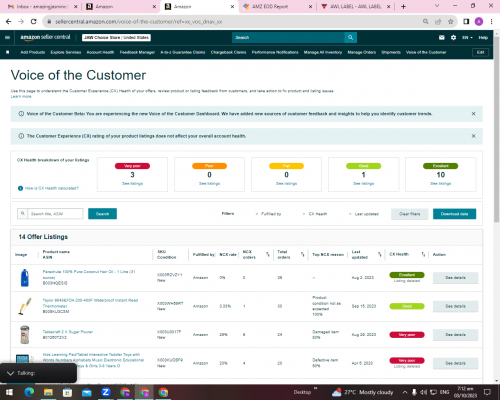Open the EN language dropdown

[467, 37]
